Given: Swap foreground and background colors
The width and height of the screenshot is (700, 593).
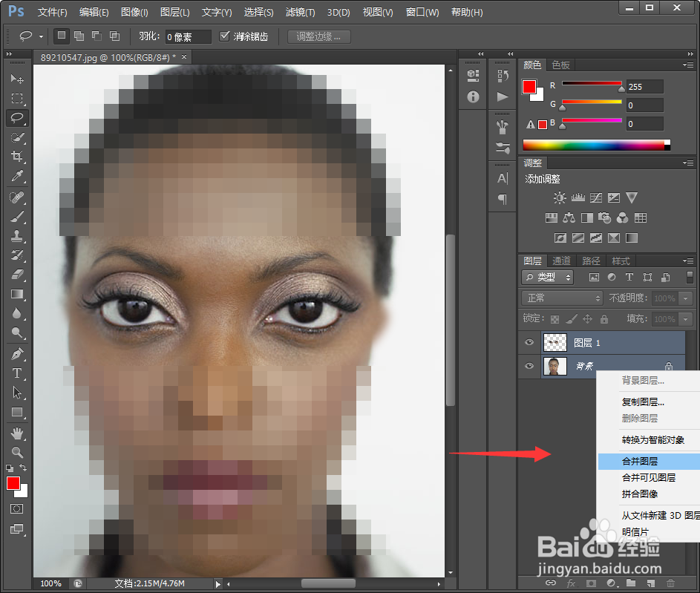Looking at the screenshot, I should [23, 468].
